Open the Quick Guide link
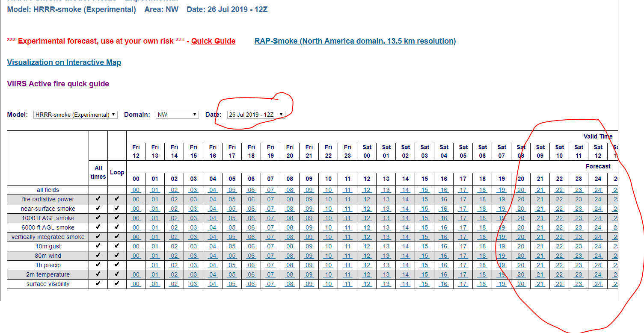The image size is (644, 333). (213, 41)
